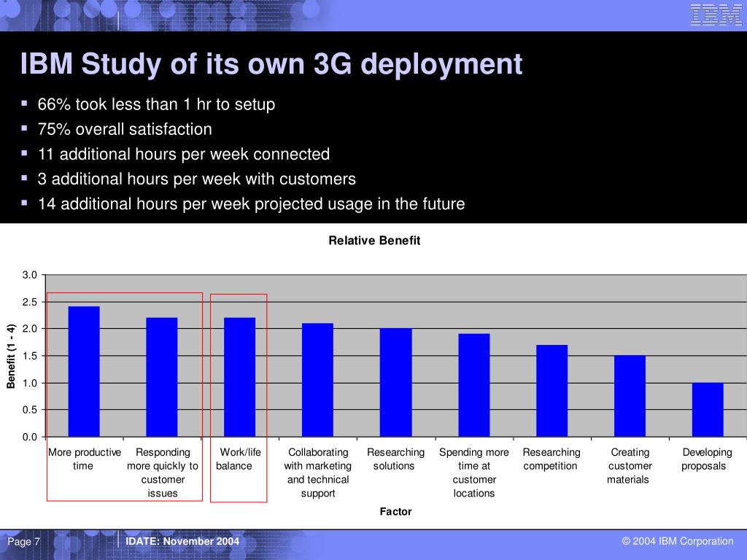Click the bullet '75% overall satisfaction'

pyautogui.click(x=125, y=129)
